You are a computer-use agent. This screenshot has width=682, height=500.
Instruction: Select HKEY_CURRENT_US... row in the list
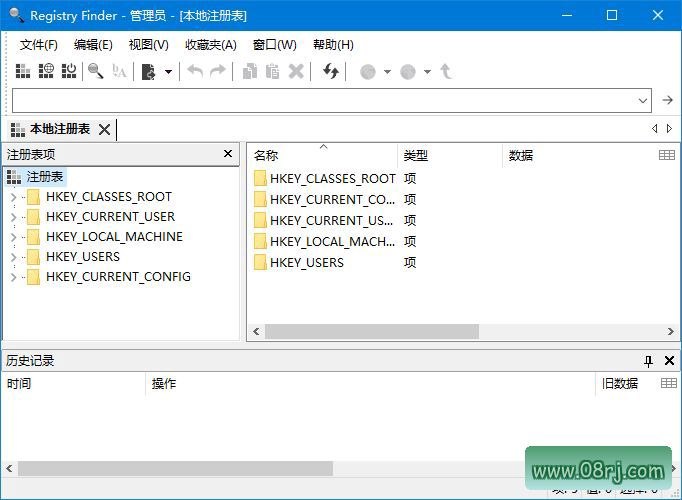(333, 220)
